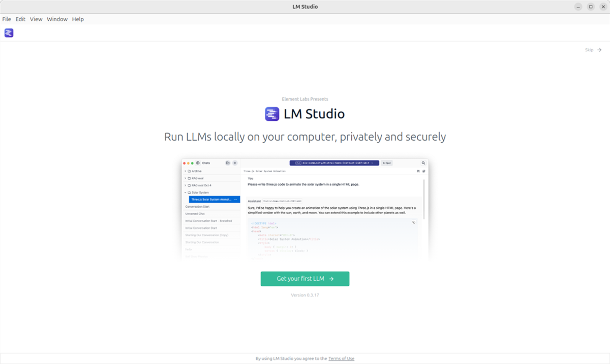This screenshot has height=364, width=610.
Task: Close the LM Studio window
Action: (602, 7)
